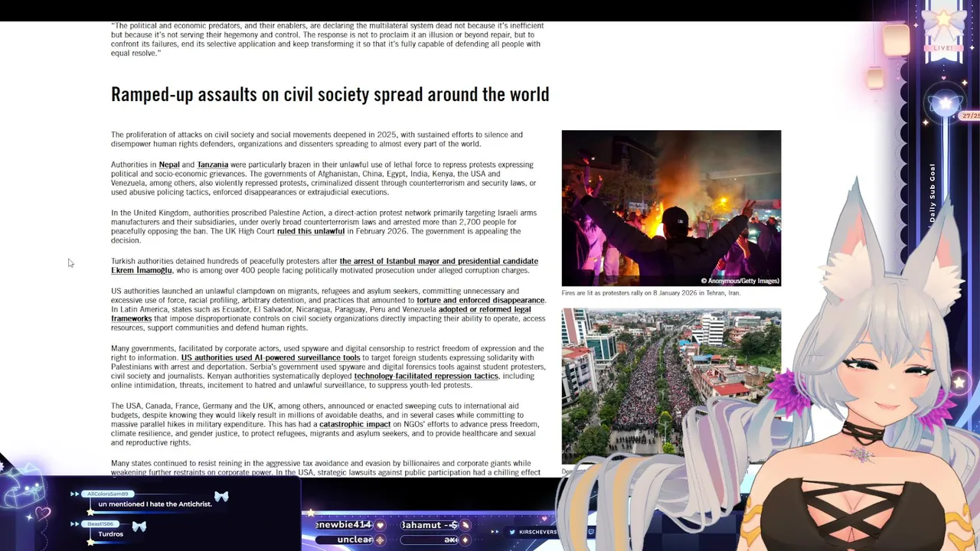Click the LIVE badge in stream overlay
The width and height of the screenshot is (980, 551).
coord(943,47)
